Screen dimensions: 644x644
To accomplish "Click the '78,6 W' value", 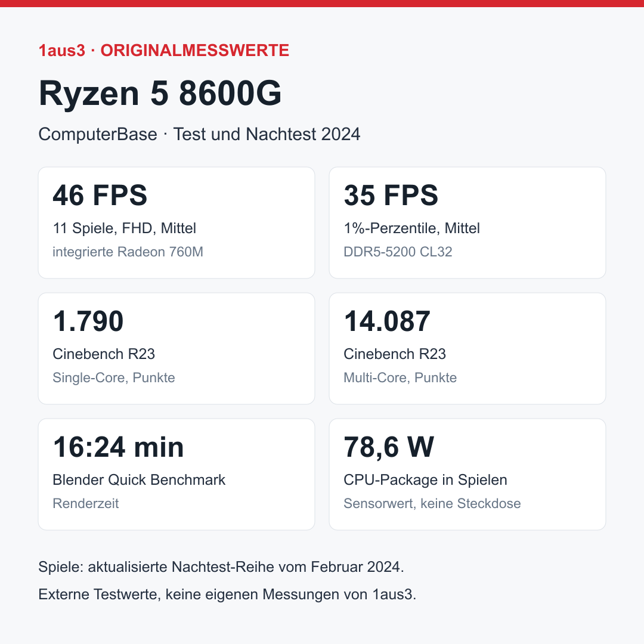I will pos(389,447).
